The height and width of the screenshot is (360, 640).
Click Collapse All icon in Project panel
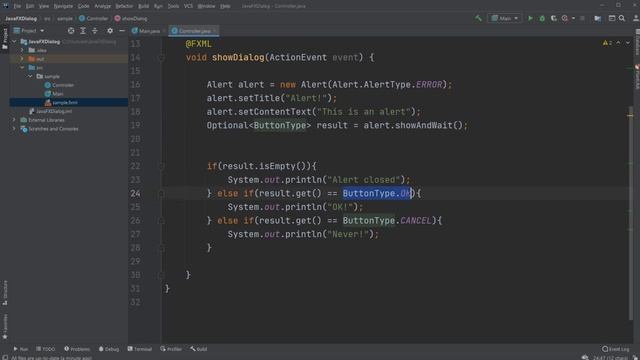click(95, 31)
